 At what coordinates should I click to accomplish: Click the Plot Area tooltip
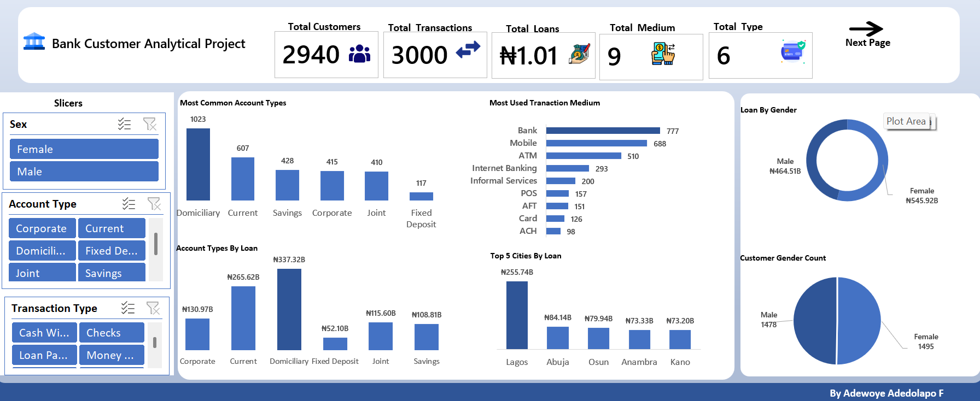point(906,121)
